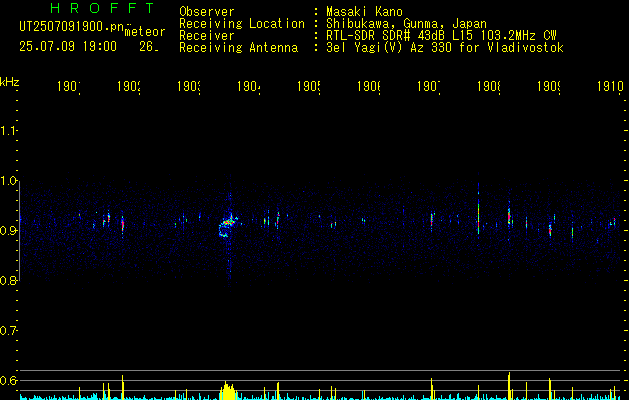Click the wide yellow intensity burst below
Image resolution: width=629 pixels, height=400 pixels.
pyautogui.click(x=228, y=390)
